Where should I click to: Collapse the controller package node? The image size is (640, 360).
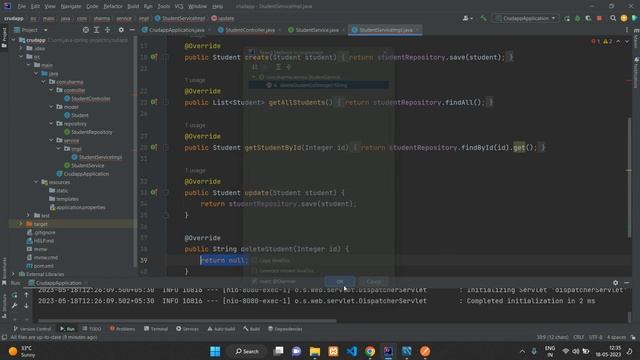[51, 90]
